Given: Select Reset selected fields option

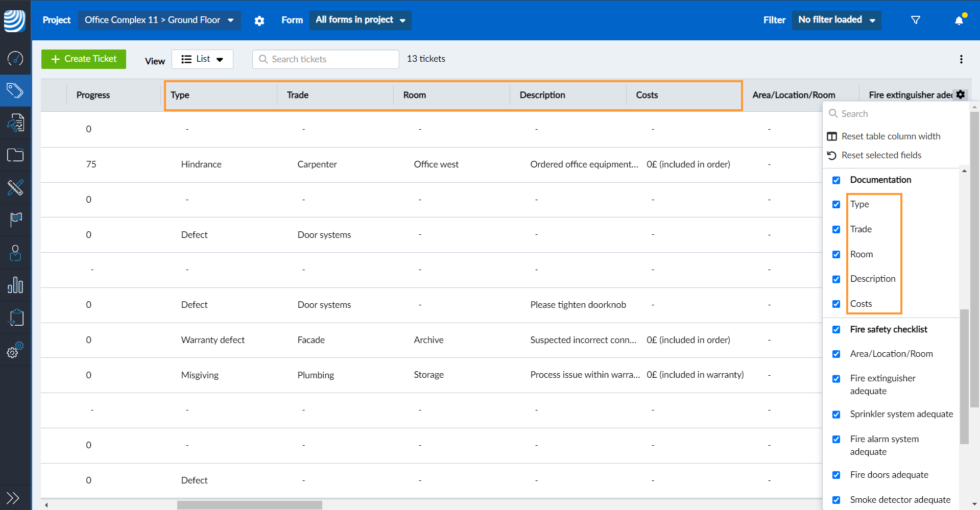Looking at the screenshot, I should (881, 155).
